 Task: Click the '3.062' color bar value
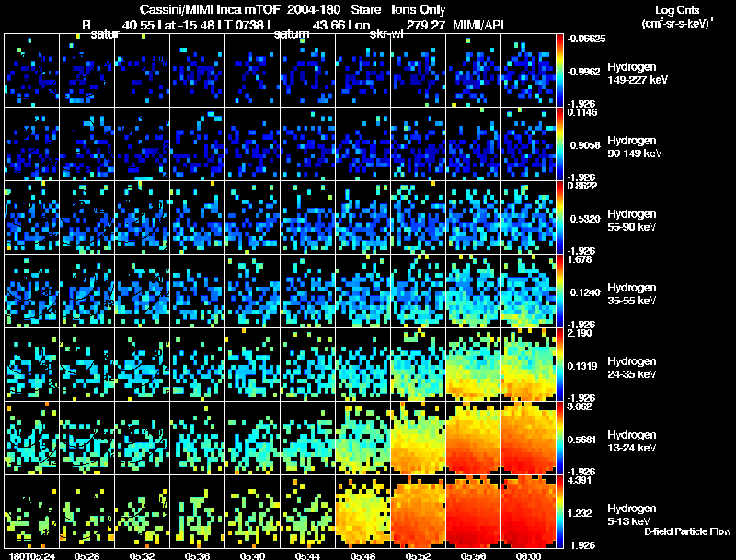pyautogui.click(x=580, y=406)
